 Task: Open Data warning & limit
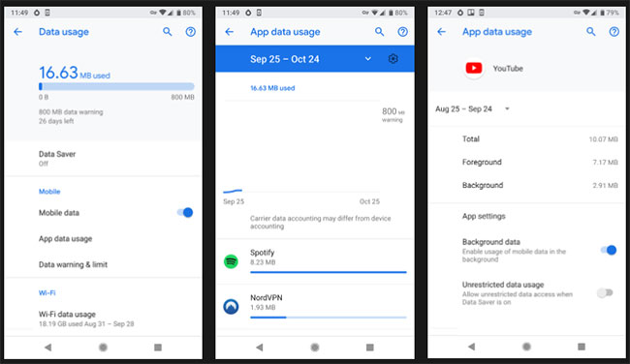[x=104, y=264]
